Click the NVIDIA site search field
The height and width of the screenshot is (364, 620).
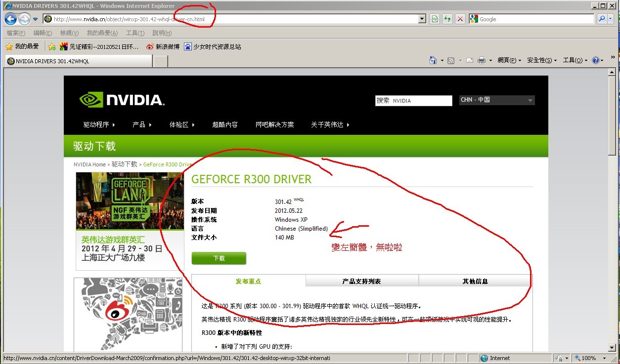point(413,101)
